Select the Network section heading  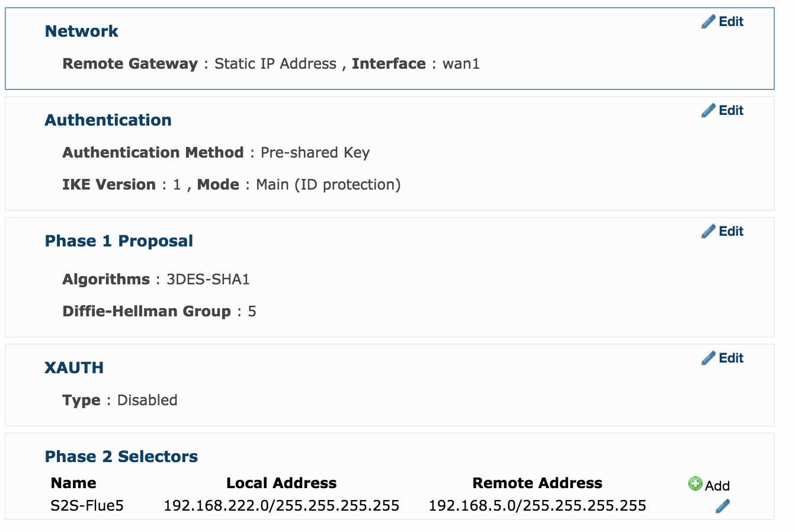[82, 31]
